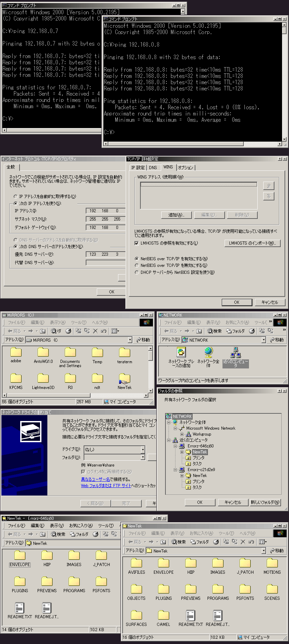Click the LMHOSTS のインポート button
The width and height of the screenshot is (289, 644).
click(x=252, y=243)
